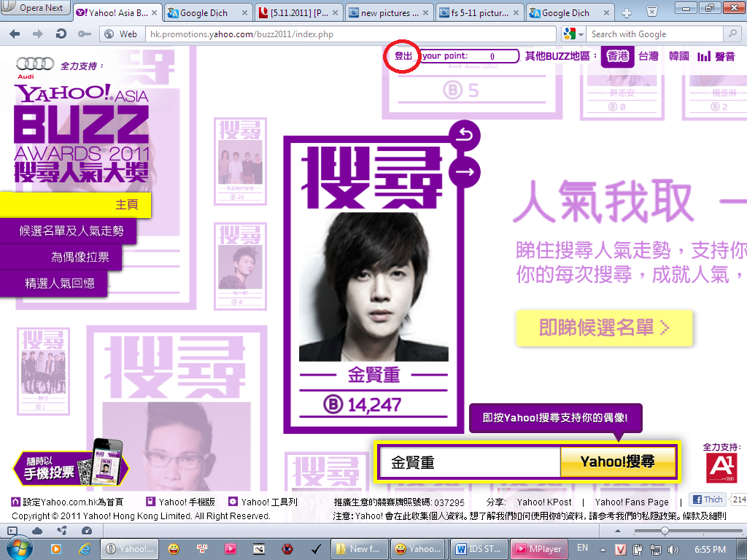This screenshot has height=560, width=747.
Task: Click the Search with Google field
Action: tap(655, 34)
